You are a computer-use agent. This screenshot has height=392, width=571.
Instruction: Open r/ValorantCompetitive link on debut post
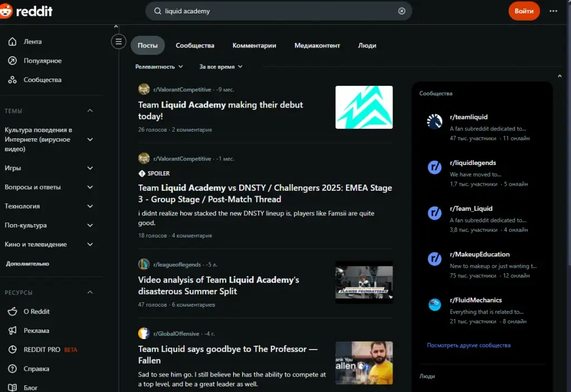(x=182, y=90)
